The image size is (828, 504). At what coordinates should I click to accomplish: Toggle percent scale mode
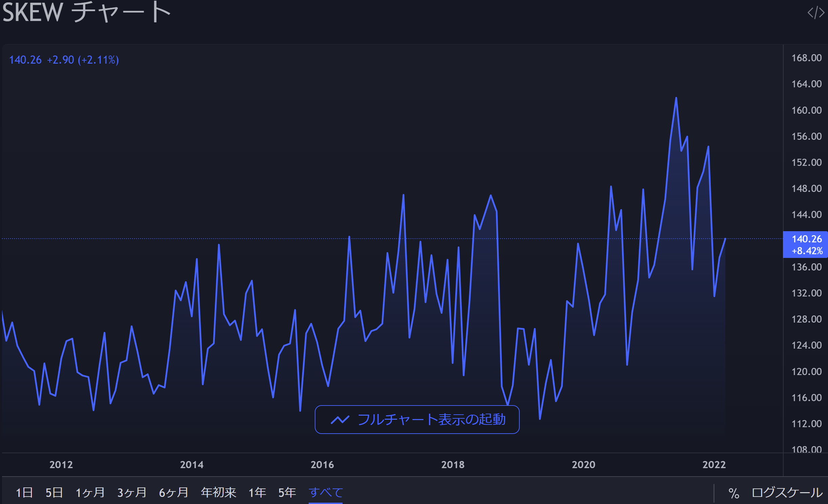point(733,493)
